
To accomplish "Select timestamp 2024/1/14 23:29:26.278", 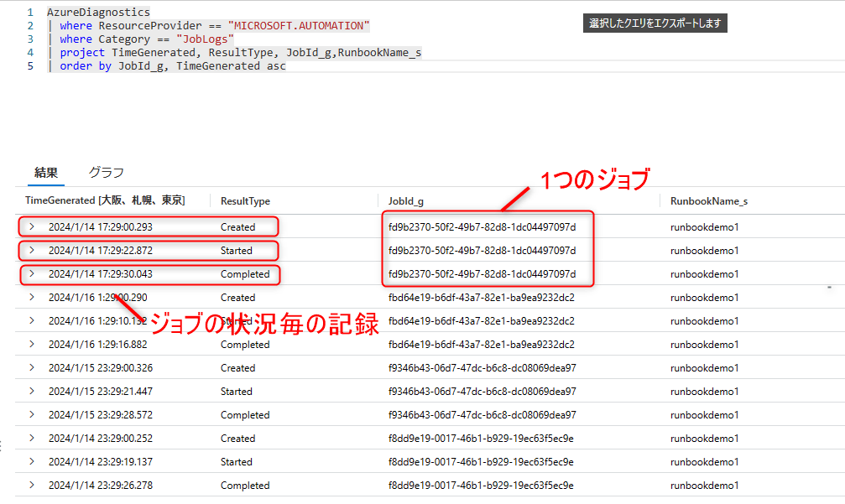I will [x=101, y=486].
